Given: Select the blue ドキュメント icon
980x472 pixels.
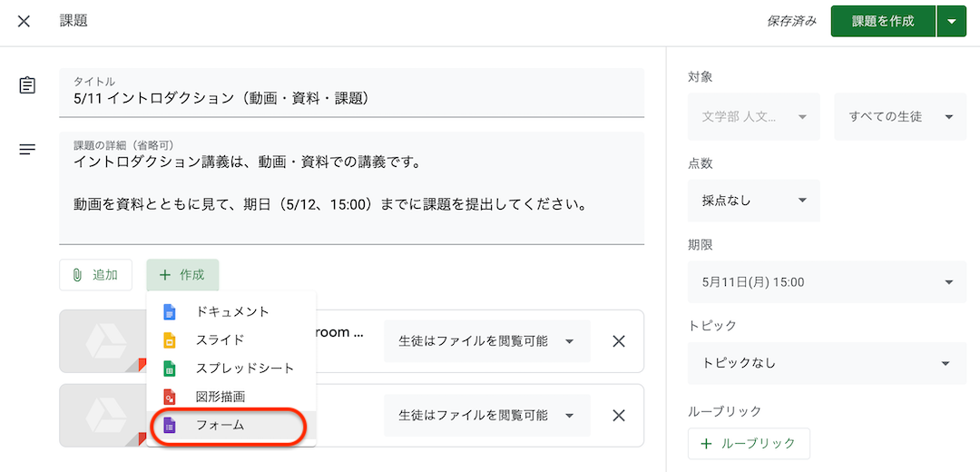Looking at the screenshot, I should pyautogui.click(x=170, y=312).
